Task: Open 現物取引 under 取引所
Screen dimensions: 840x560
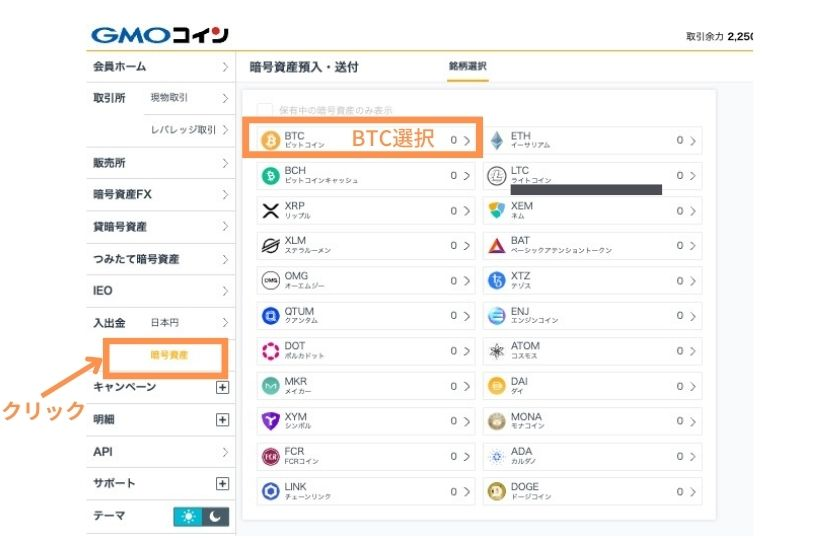Action: coord(189,98)
